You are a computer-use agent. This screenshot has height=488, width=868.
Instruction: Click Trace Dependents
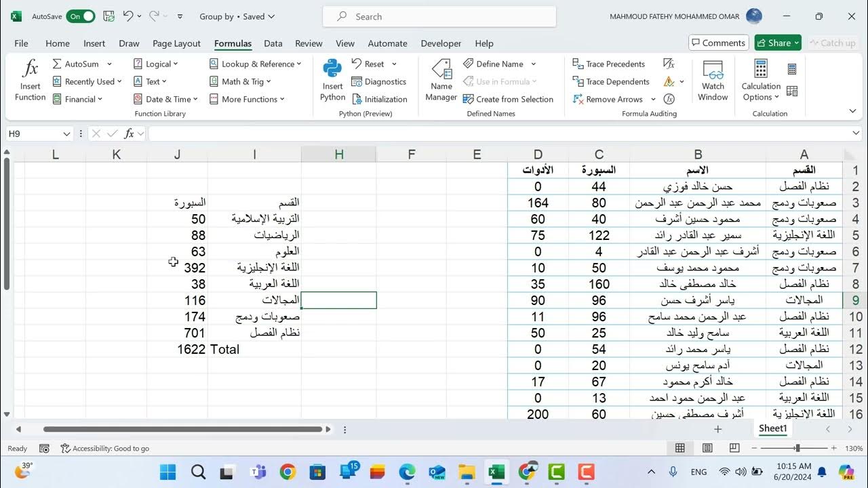tap(611, 81)
